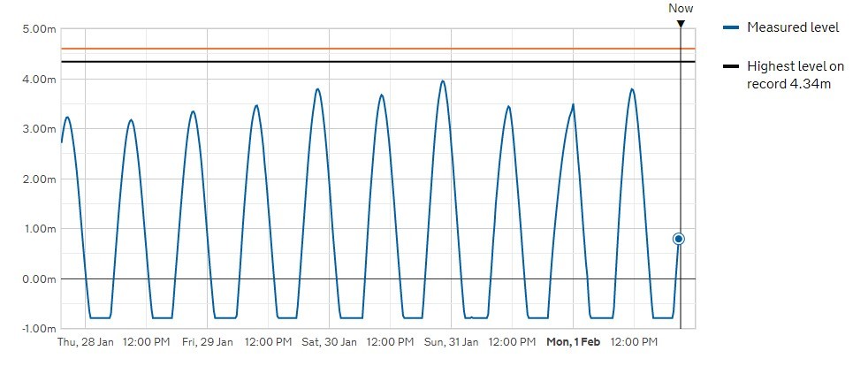This screenshot has width=868, height=366.
Task: Click the highest tide peak near Sun, 31 Jan
Action: click(443, 81)
